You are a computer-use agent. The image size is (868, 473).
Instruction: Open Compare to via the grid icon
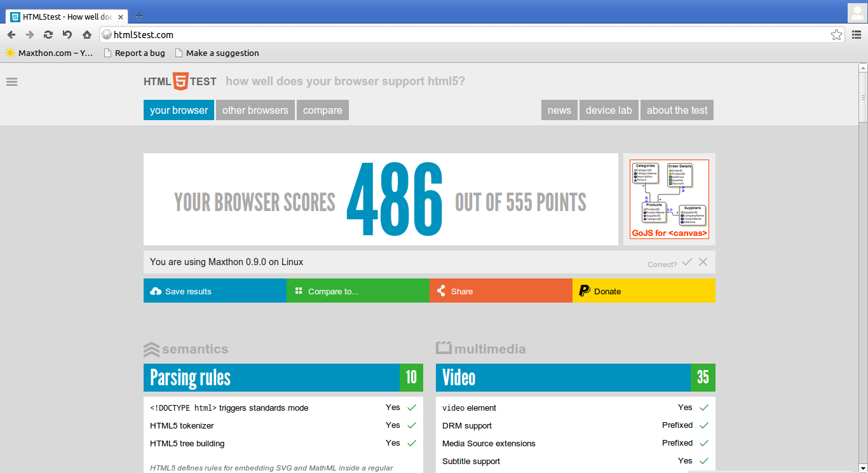[299, 291]
